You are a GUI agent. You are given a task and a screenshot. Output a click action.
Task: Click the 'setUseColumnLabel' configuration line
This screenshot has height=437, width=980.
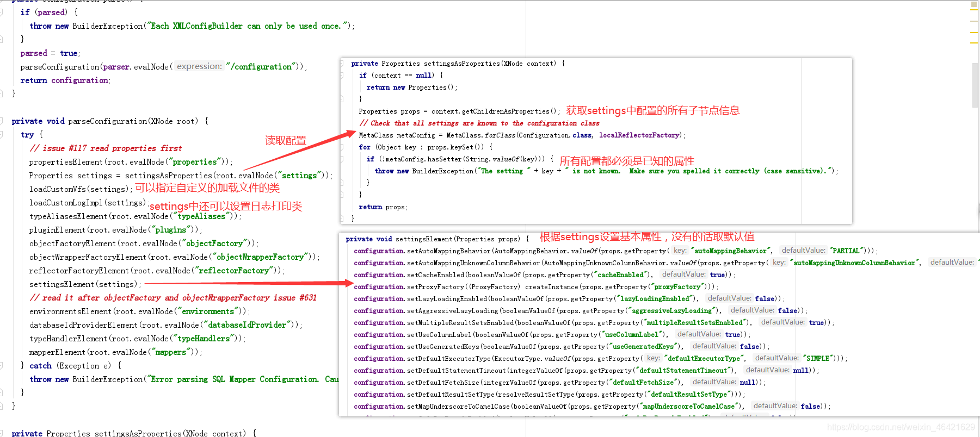pyautogui.click(x=552, y=335)
